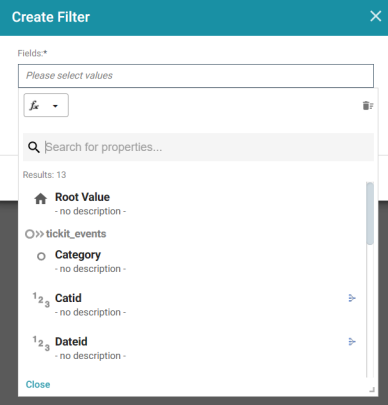Collapse the tickit_events group
This screenshot has height=405, width=388.
[40, 234]
